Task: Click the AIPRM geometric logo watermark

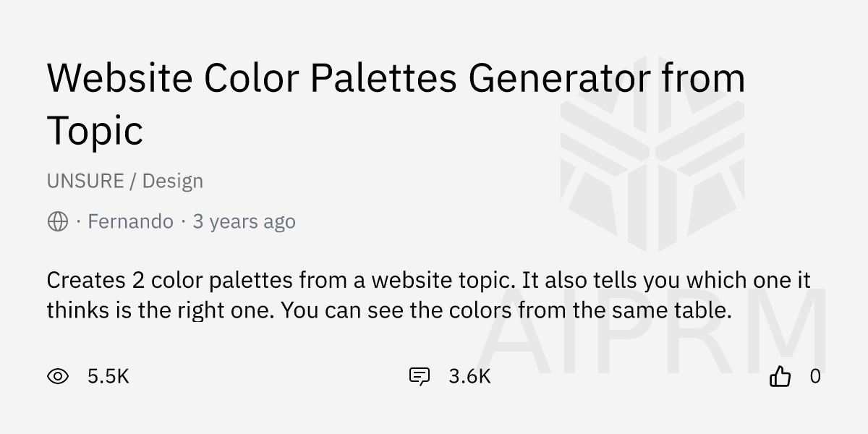Action: click(653, 150)
